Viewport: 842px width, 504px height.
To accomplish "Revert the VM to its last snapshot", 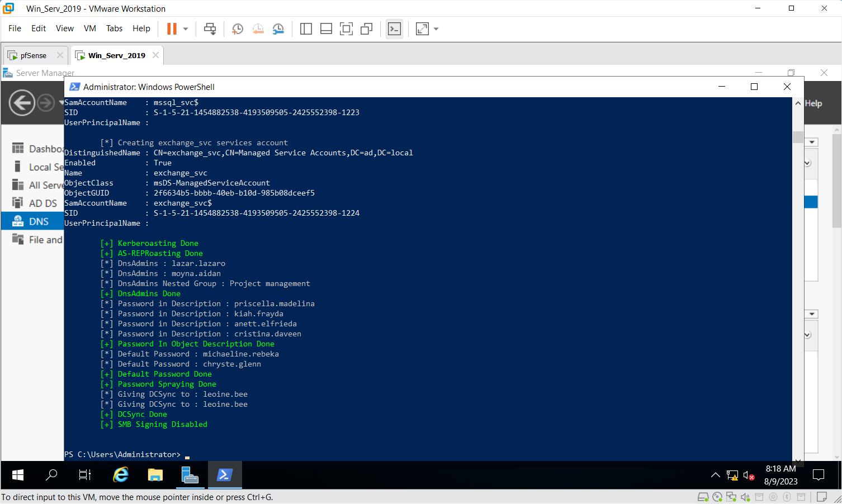I will click(258, 28).
